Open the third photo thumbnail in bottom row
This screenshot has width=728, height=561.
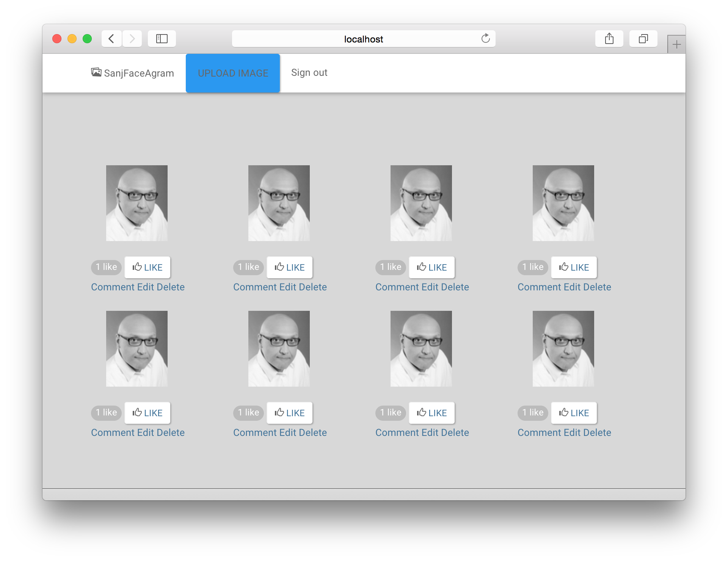tap(421, 349)
